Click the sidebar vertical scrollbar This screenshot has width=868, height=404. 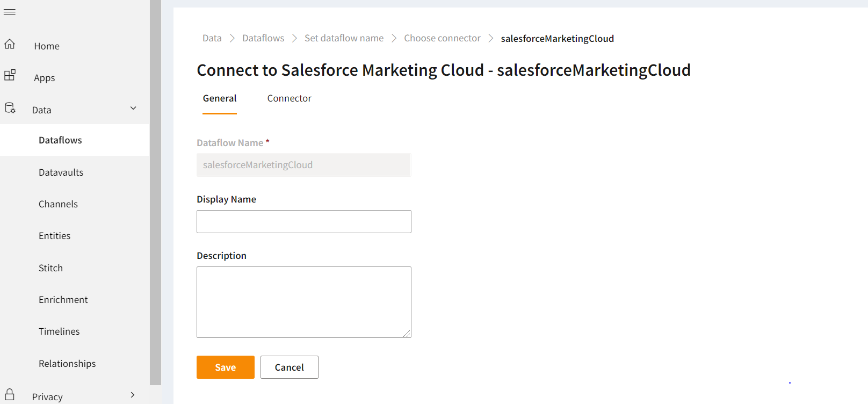click(155, 193)
